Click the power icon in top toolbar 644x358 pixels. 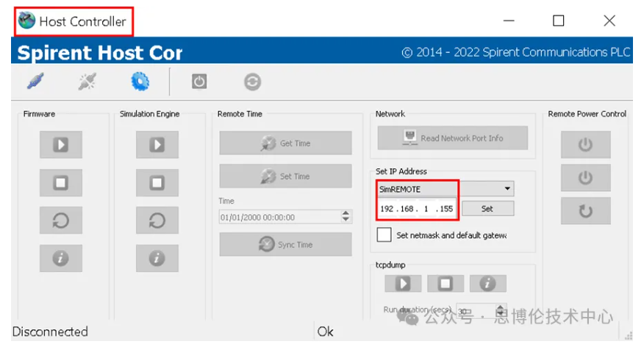[x=199, y=82]
